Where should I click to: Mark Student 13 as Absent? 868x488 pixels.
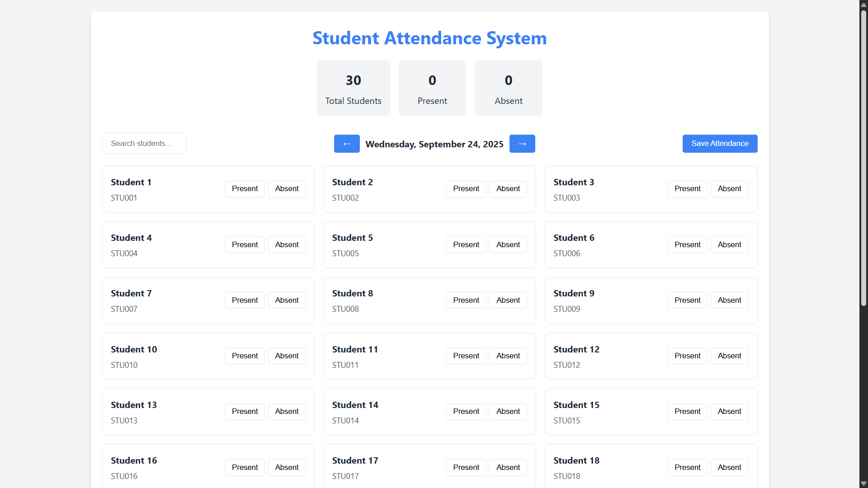pyautogui.click(x=287, y=412)
